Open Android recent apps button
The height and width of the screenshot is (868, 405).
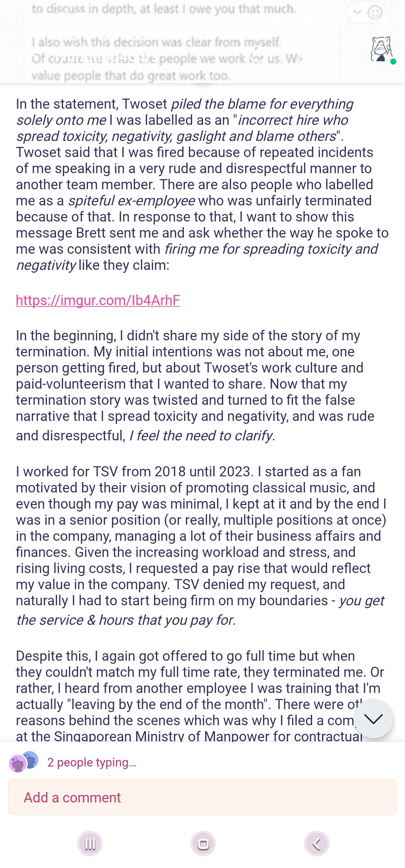90,844
